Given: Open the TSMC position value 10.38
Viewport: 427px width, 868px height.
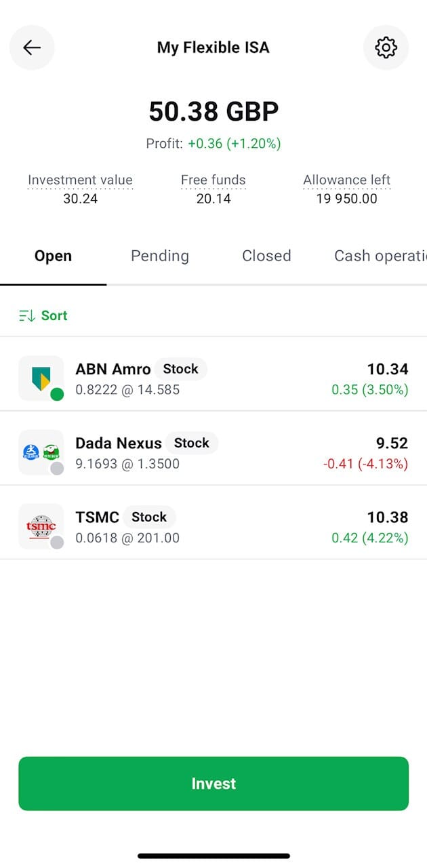Looking at the screenshot, I should pyautogui.click(x=387, y=517).
